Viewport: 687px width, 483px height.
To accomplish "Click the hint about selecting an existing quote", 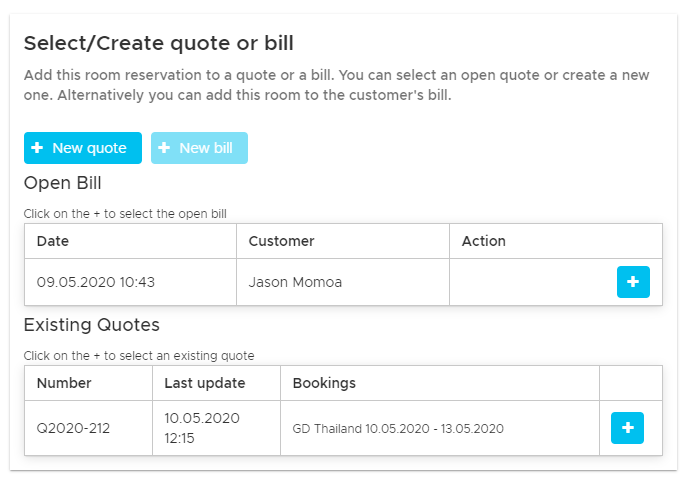I will coord(139,355).
